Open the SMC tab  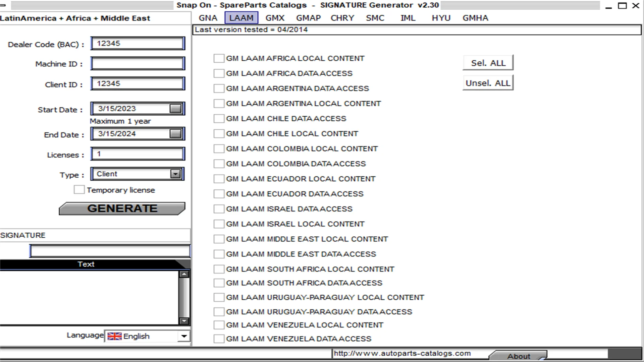(x=375, y=18)
